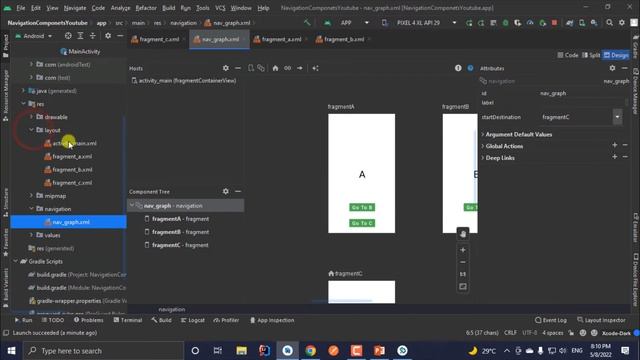This screenshot has height=360, width=640.
Task: Open PowerPoint from the taskbar
Action: click(x=379, y=351)
